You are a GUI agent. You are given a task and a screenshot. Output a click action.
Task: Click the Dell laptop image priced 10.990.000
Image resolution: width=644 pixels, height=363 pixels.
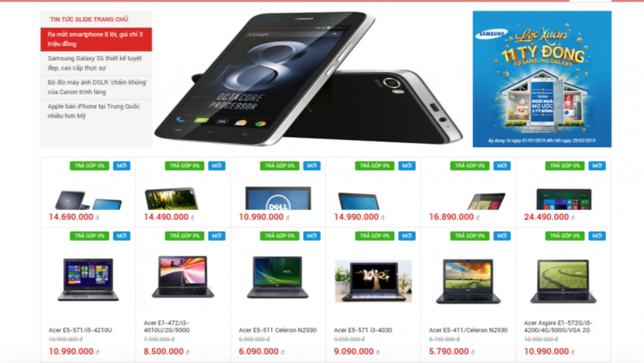click(x=278, y=198)
